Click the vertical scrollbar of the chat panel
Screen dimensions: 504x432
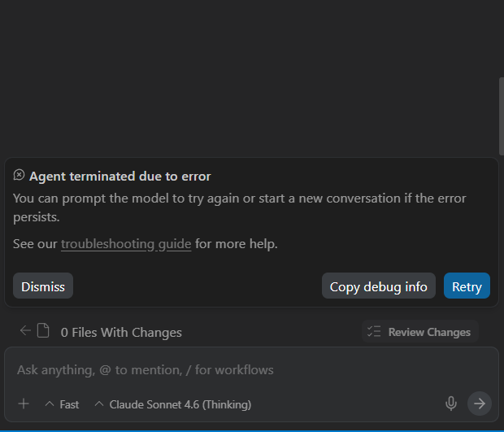pyautogui.click(x=501, y=116)
